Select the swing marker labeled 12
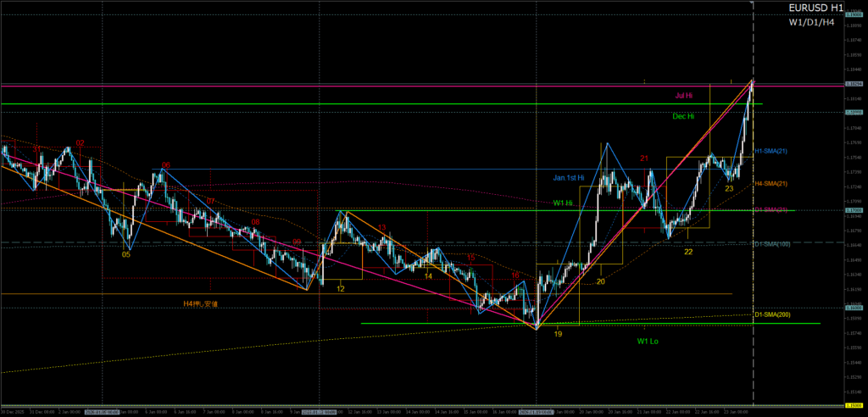This screenshot has width=868, height=417. coord(340,289)
